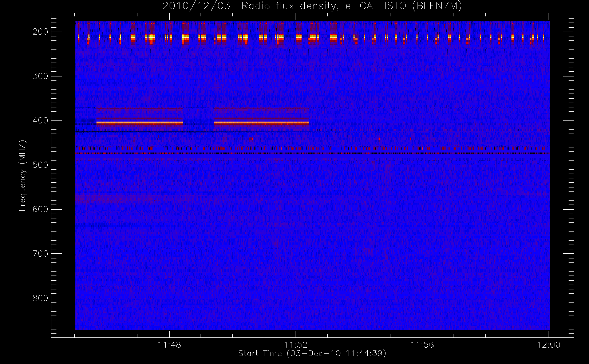Image resolution: width=589 pixels, height=364 pixels.
Task: Click the first bright band near 400 MHz
Action: (x=139, y=123)
